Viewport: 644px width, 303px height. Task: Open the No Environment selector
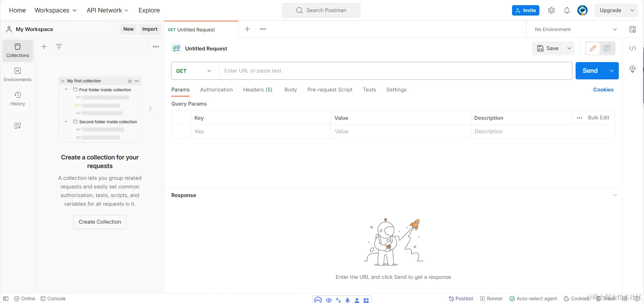[576, 29]
